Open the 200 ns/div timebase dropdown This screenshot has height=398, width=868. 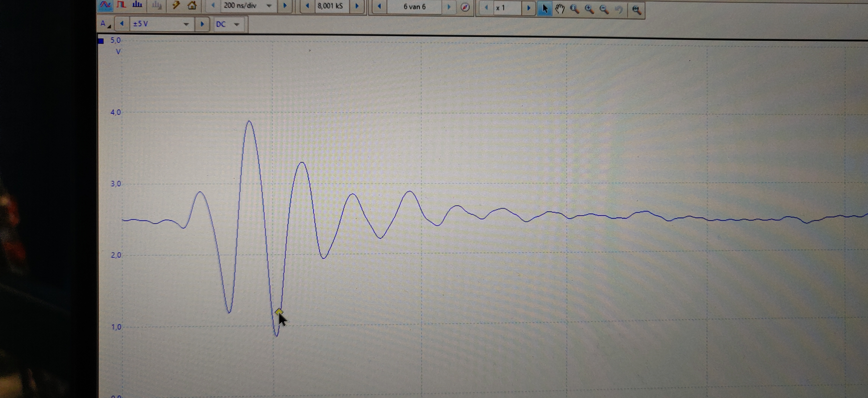(x=269, y=6)
